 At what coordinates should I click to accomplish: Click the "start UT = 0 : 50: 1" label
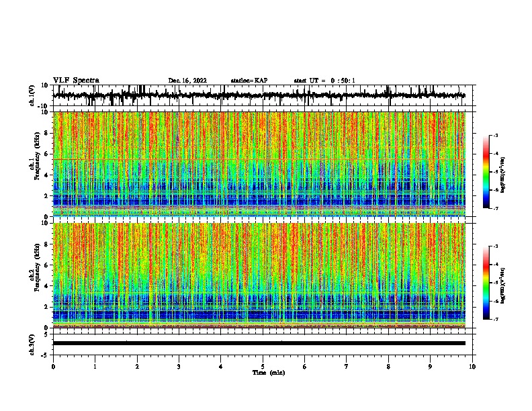[x=324, y=81]
